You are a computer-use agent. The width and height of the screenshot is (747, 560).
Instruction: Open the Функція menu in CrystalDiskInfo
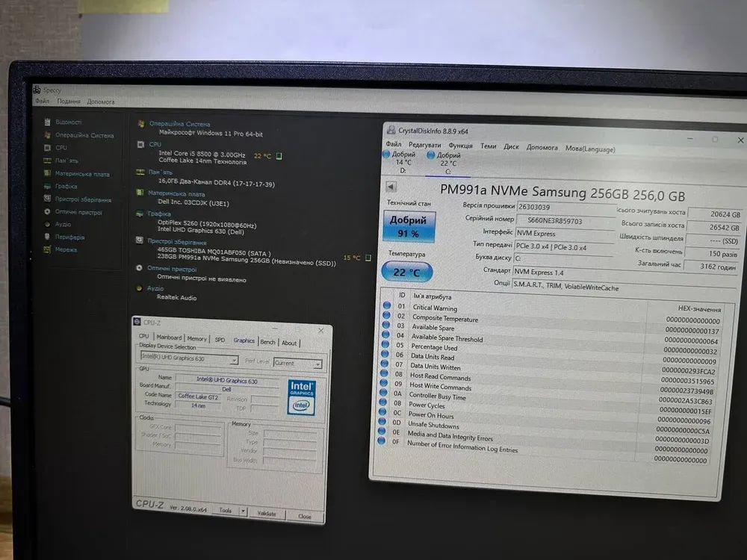point(460,146)
